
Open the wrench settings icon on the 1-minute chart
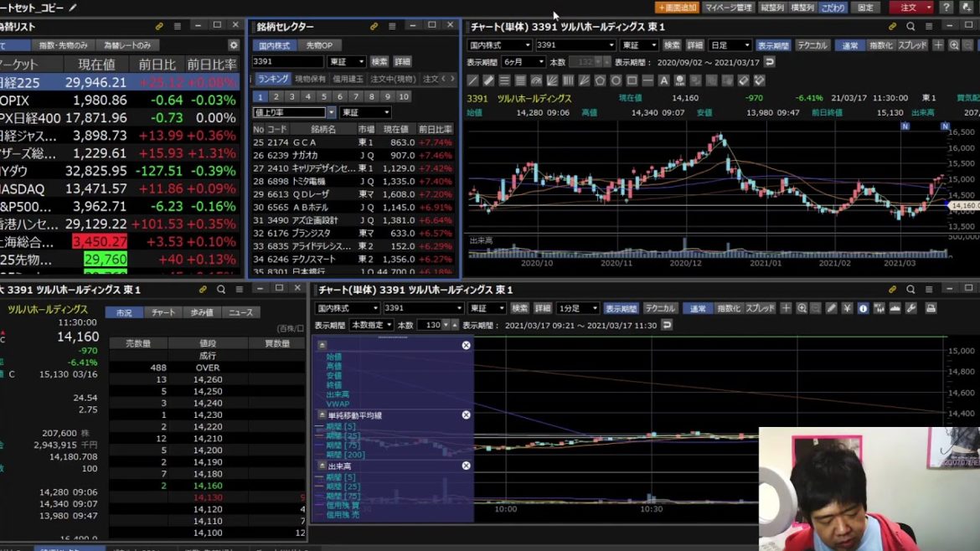pos(911,308)
